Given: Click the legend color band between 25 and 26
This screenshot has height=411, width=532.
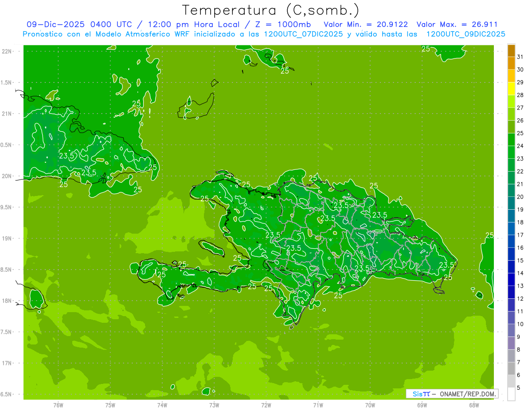Looking at the screenshot, I should (511, 127).
